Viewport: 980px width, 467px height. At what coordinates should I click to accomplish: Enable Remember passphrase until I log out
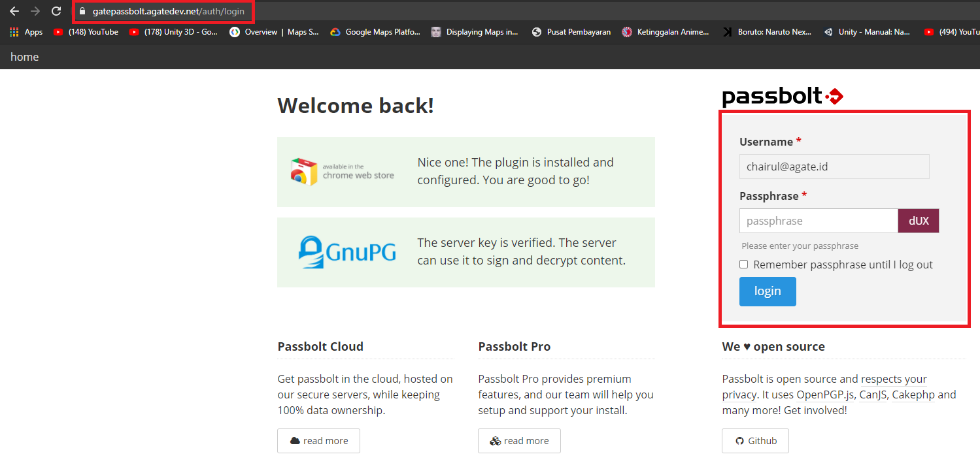744,265
